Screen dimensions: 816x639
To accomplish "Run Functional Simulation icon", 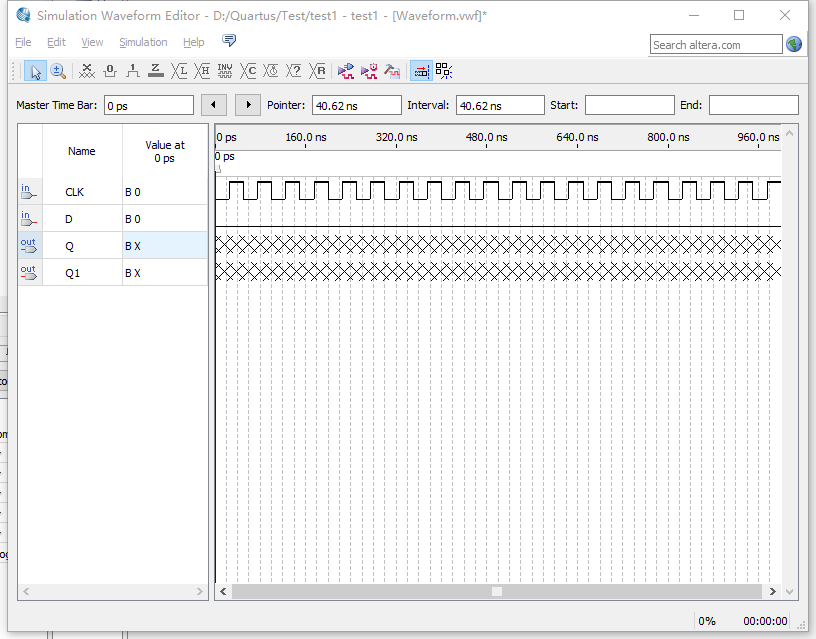I will click(x=346, y=71).
